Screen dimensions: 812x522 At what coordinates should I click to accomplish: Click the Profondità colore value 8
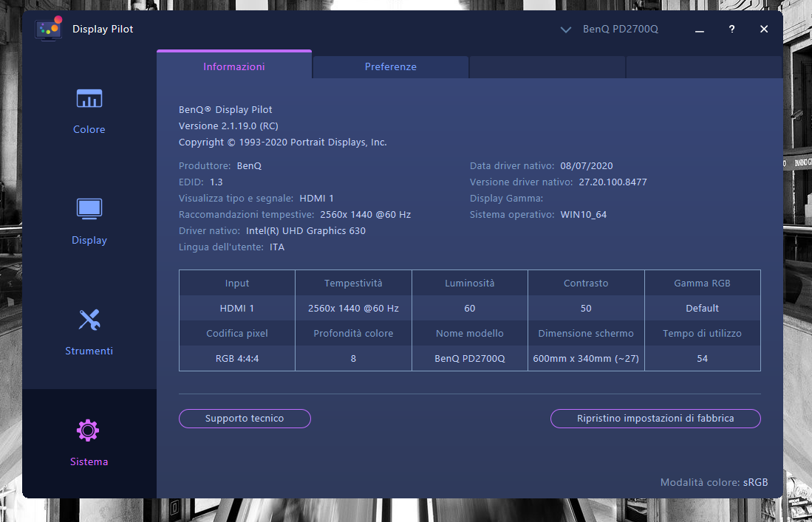click(x=353, y=359)
